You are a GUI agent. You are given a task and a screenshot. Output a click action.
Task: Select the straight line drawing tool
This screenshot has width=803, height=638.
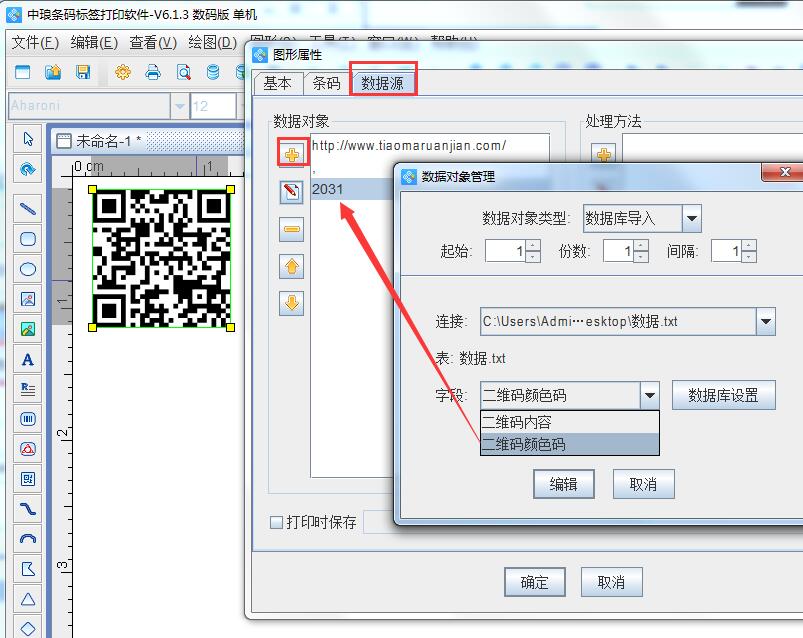point(28,209)
